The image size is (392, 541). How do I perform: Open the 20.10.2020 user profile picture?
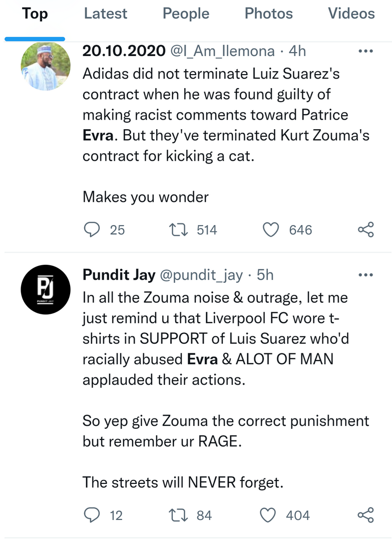click(46, 67)
